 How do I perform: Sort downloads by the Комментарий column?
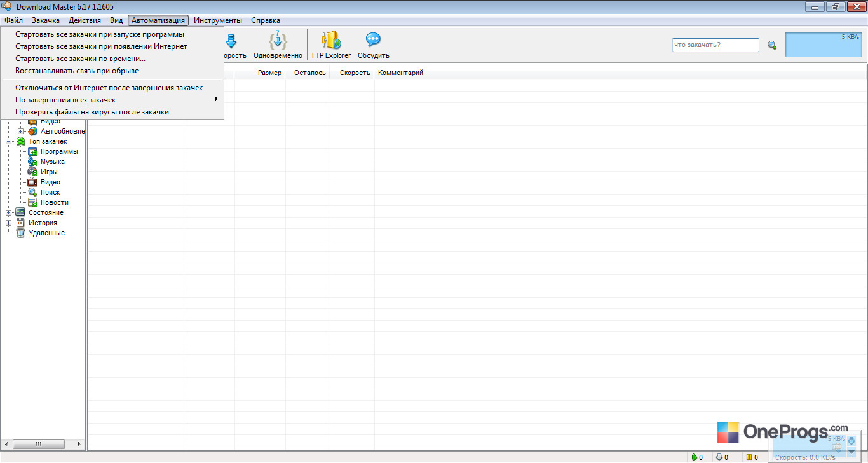click(x=400, y=73)
